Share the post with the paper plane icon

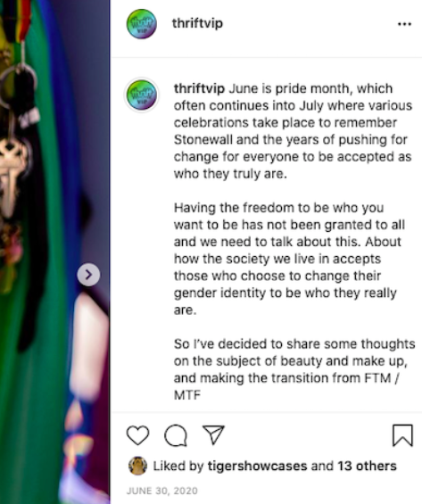213,435
